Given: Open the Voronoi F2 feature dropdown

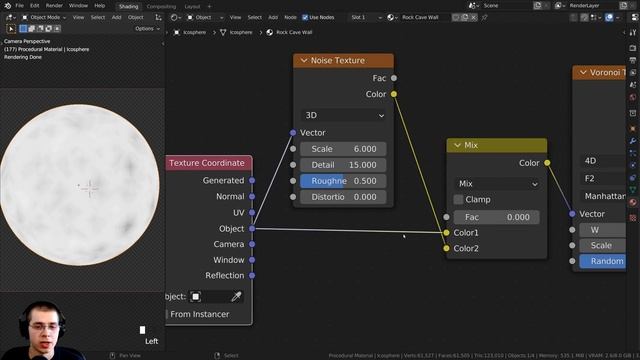Looking at the screenshot, I should click(602, 178).
